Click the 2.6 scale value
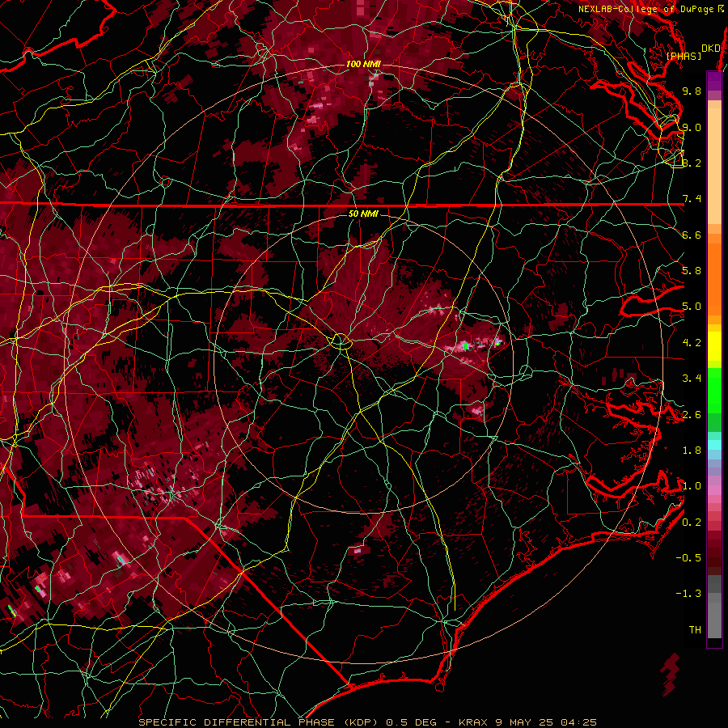This screenshot has height=728, width=728. [x=692, y=415]
